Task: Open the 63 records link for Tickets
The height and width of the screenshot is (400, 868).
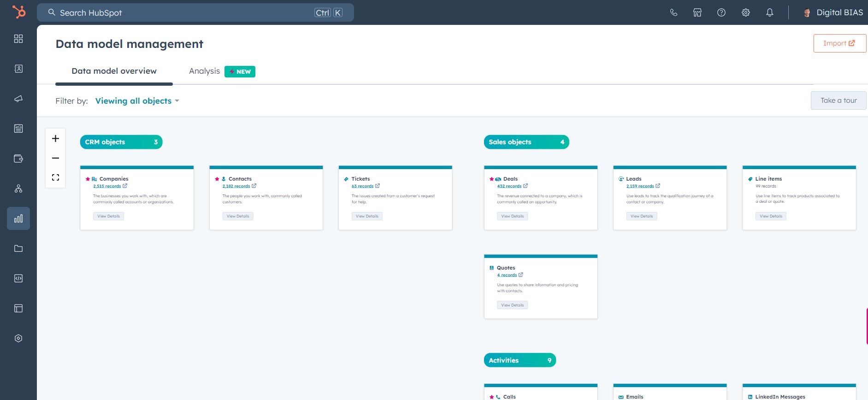Action: (x=362, y=186)
